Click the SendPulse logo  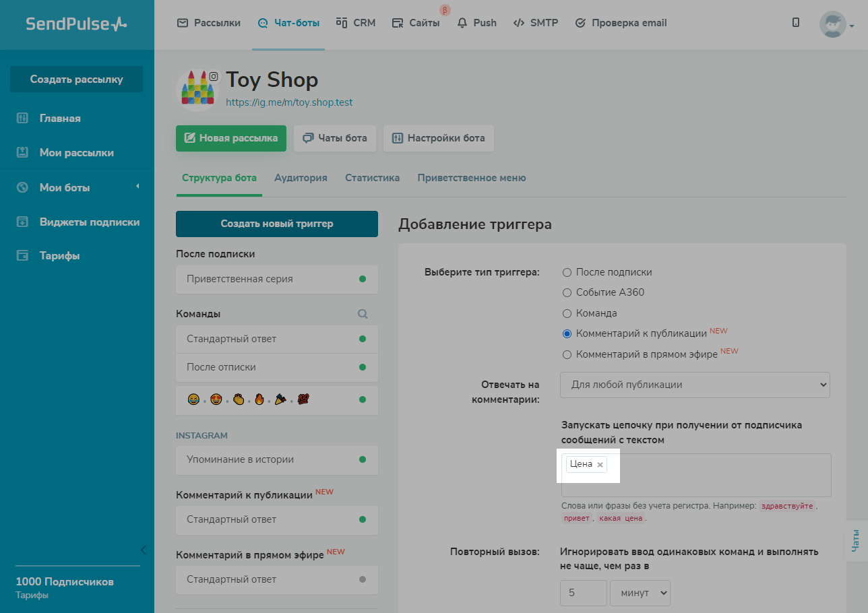point(76,24)
